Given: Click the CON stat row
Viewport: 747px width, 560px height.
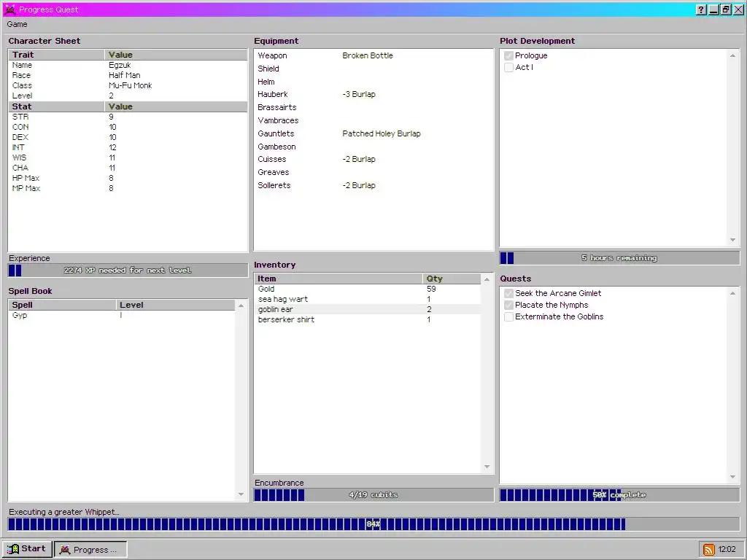Looking at the screenshot, I should pos(128,127).
